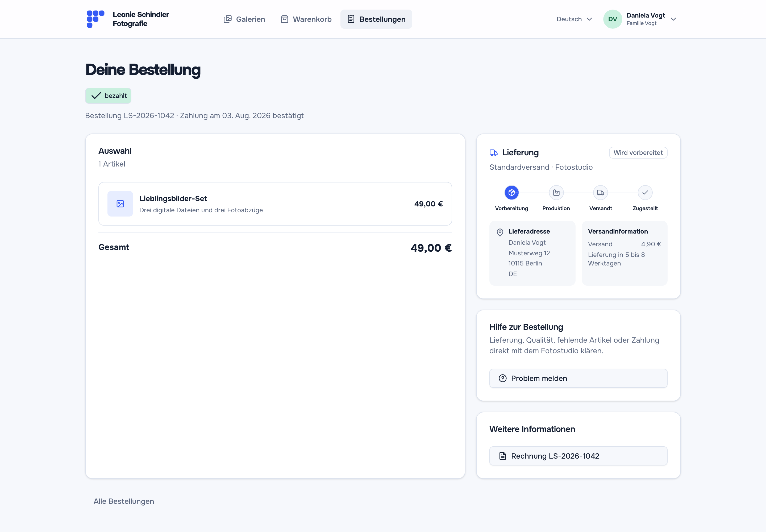The width and height of the screenshot is (766, 532).
Task: Open the Warenkorb tab
Action: click(x=306, y=19)
